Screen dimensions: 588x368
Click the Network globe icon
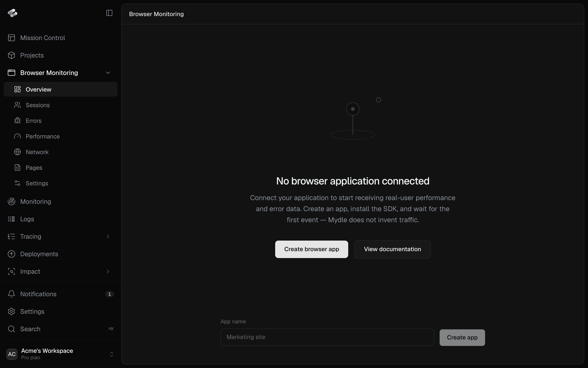click(17, 152)
